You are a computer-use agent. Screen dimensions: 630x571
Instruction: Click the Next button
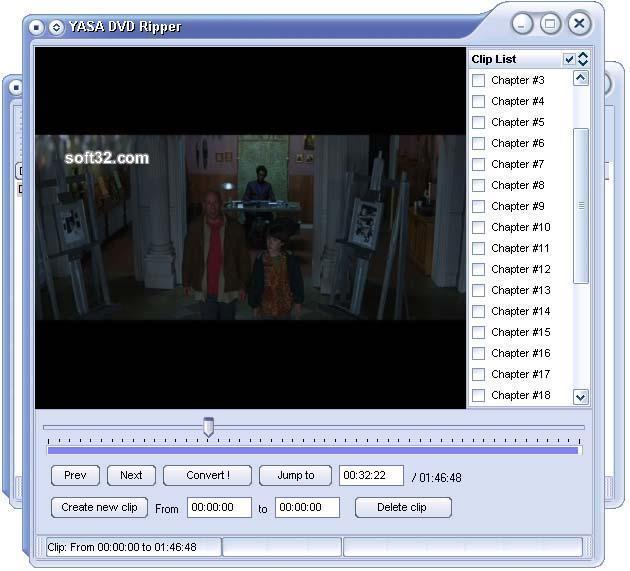click(x=131, y=475)
